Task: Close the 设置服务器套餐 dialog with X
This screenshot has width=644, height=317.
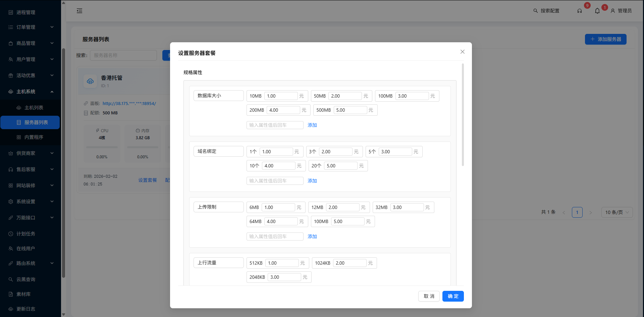Action: (463, 52)
